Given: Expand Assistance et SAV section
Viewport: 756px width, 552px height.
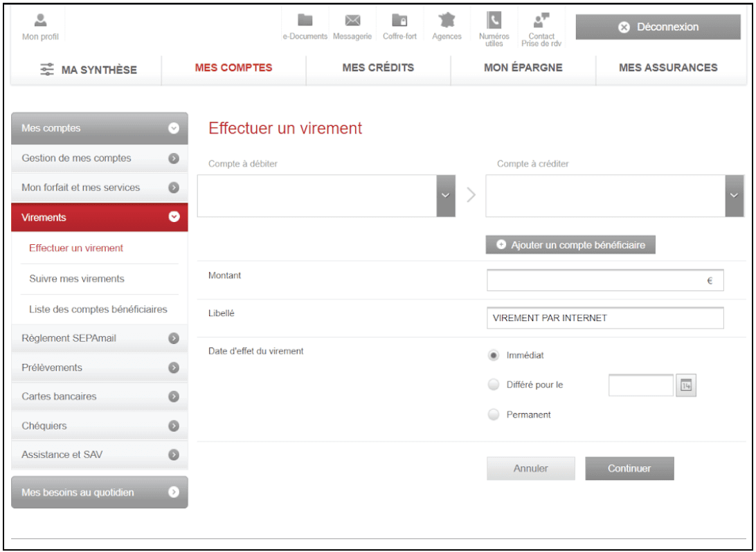Looking at the screenshot, I should pos(99,454).
